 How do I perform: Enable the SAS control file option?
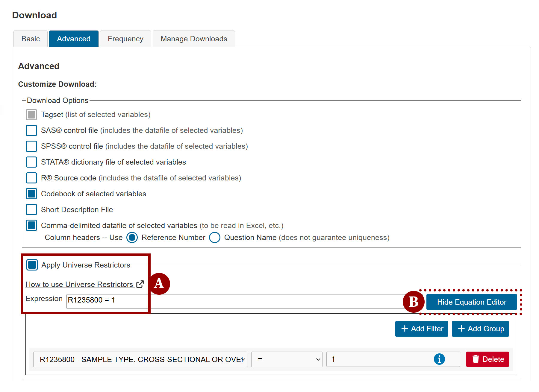pos(31,130)
